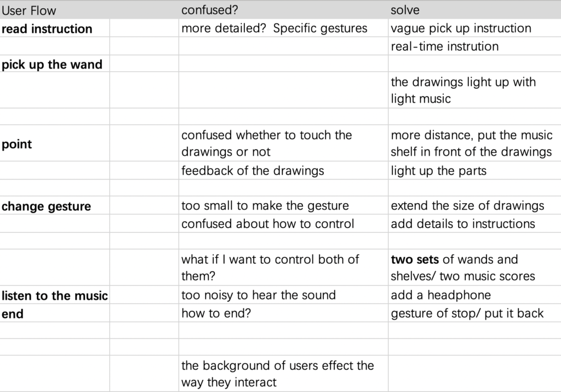The image size is (561, 392).
Task: Select the 'end' row label cell
Action: coord(54,313)
